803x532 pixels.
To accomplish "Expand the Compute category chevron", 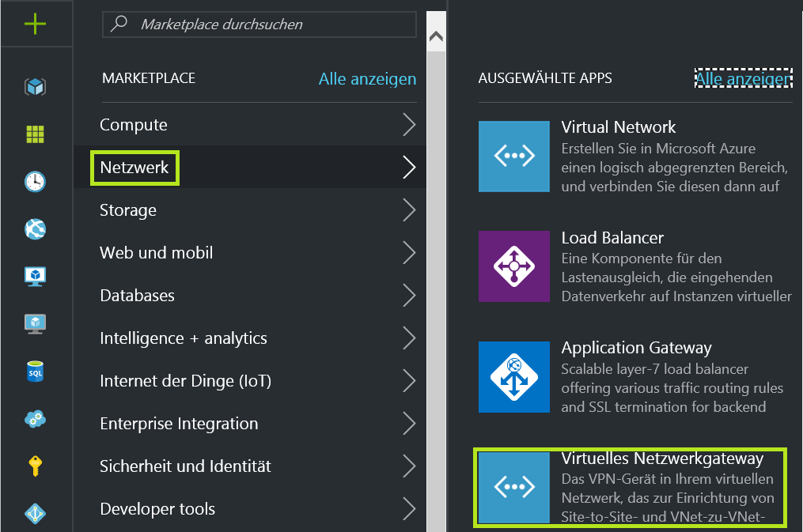I will [408, 125].
